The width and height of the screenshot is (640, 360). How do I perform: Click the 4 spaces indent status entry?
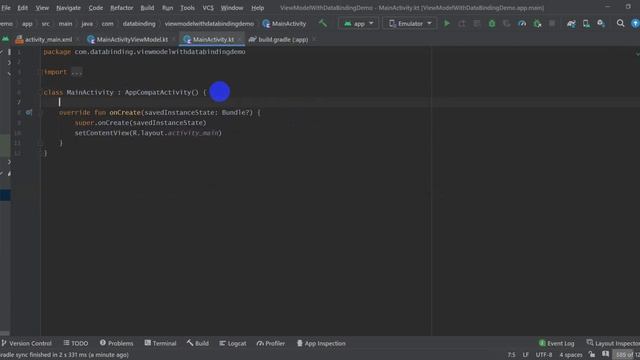pyautogui.click(x=571, y=355)
